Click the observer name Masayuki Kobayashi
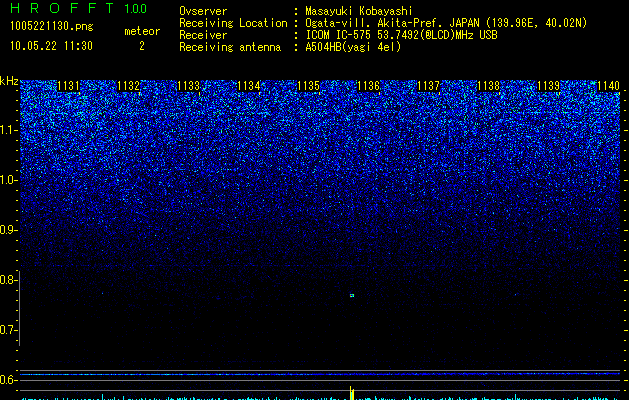629x400 pixels. click(359, 11)
